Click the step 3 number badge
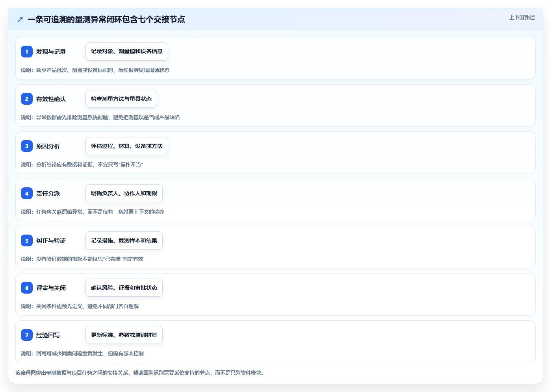This screenshot has width=551, height=392. (27, 146)
